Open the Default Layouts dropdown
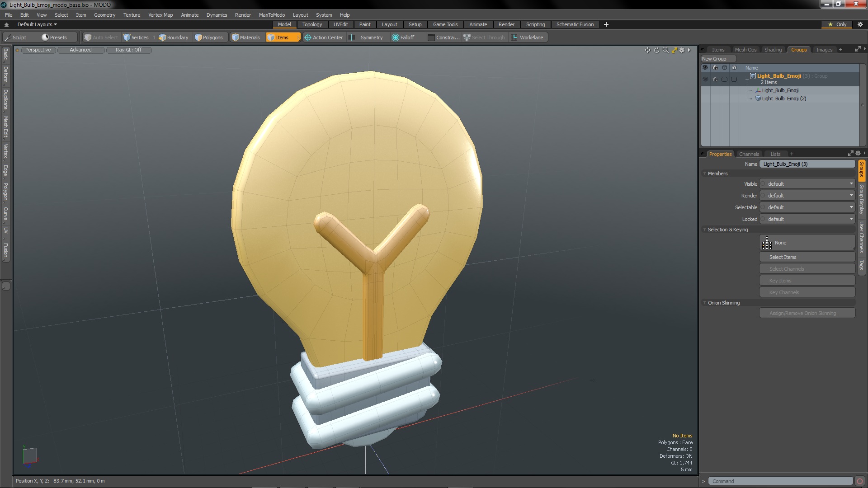Image resolution: width=868 pixels, height=488 pixels. (x=37, y=24)
